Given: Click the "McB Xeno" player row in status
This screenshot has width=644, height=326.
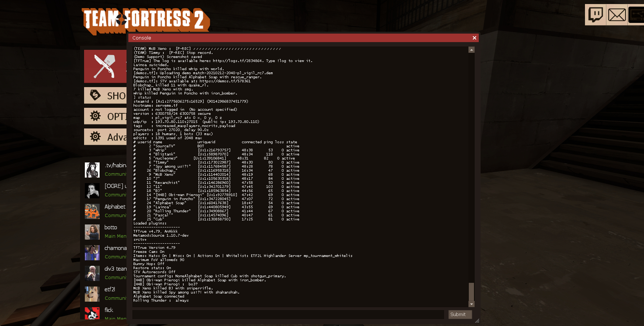Looking at the screenshot, I should tap(216, 175).
